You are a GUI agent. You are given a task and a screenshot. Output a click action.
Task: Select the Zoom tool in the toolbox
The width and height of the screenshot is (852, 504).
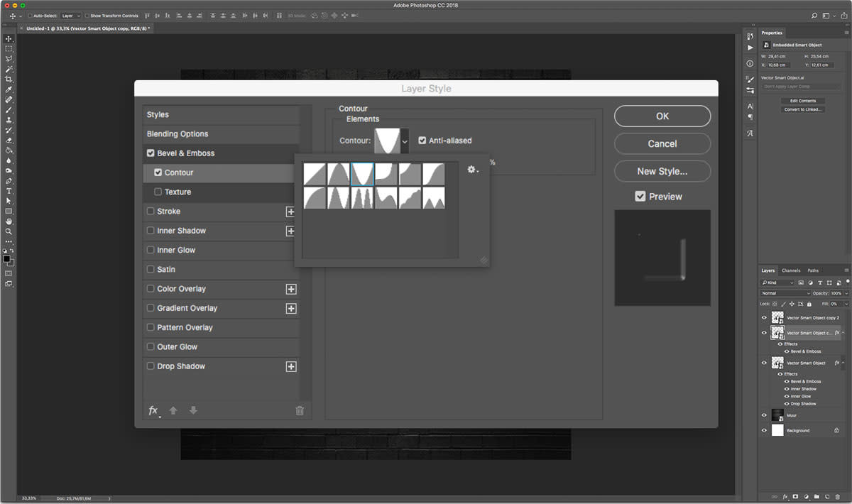click(9, 231)
